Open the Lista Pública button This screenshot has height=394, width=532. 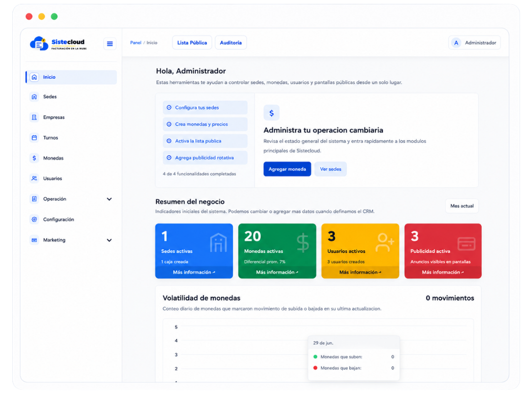pyautogui.click(x=192, y=43)
